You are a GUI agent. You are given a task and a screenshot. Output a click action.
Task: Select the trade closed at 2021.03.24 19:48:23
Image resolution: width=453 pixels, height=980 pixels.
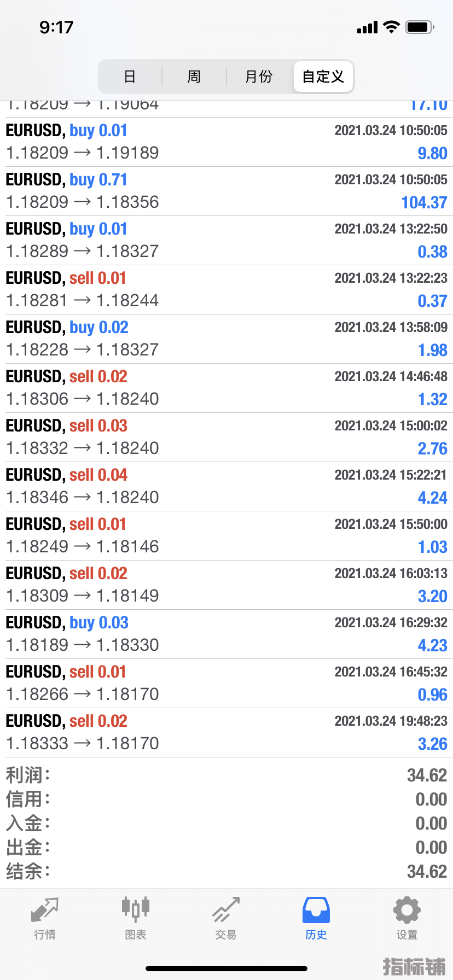coord(226,733)
